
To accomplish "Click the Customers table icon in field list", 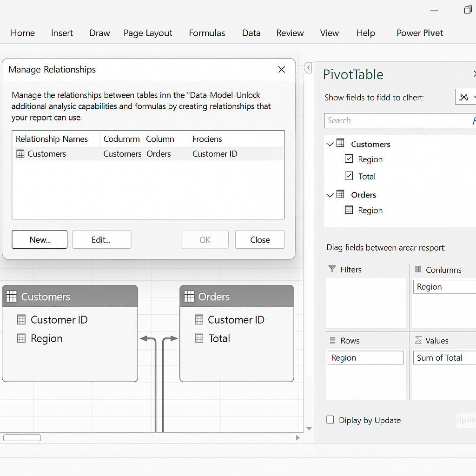I will coord(340,143).
